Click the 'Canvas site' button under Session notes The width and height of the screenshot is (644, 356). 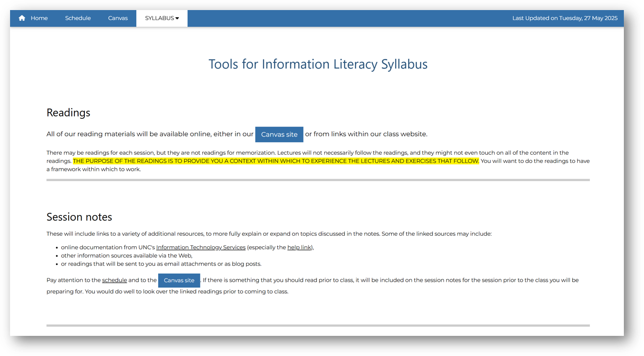point(179,280)
